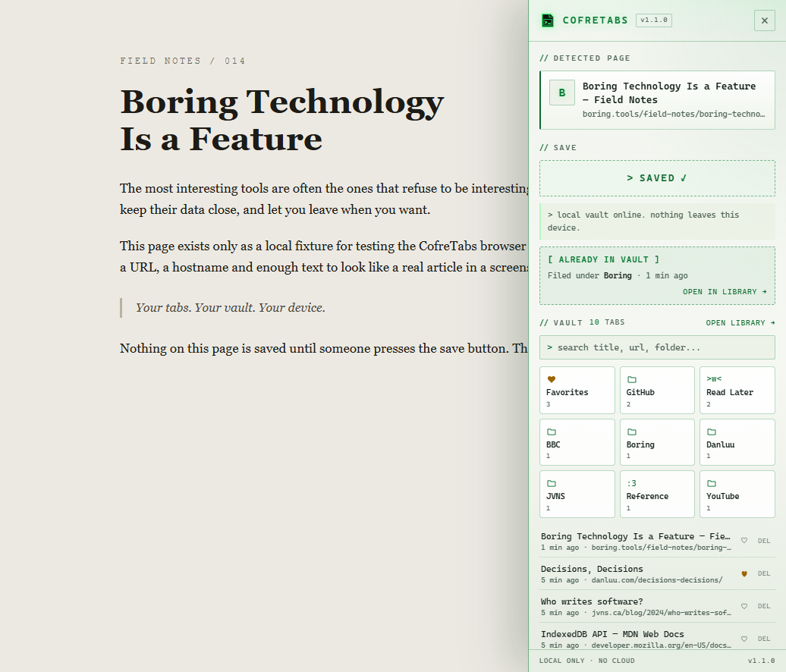The image size is (786, 672).
Task: Click the Field Notes / 014 label
Action: click(x=182, y=61)
